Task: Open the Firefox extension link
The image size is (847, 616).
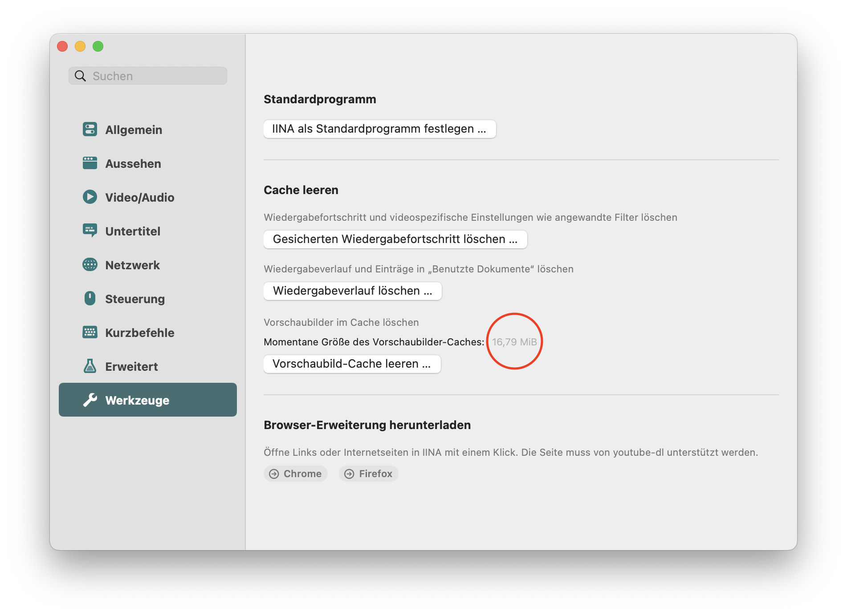Action: click(369, 474)
